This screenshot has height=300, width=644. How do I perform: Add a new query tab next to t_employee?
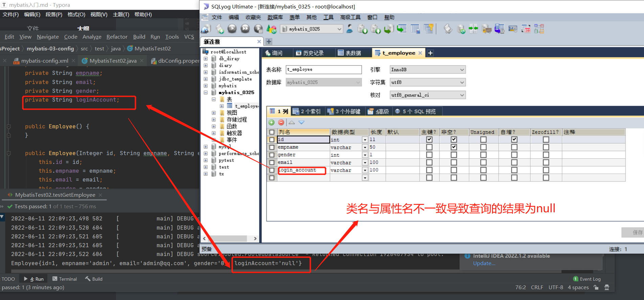pos(430,53)
